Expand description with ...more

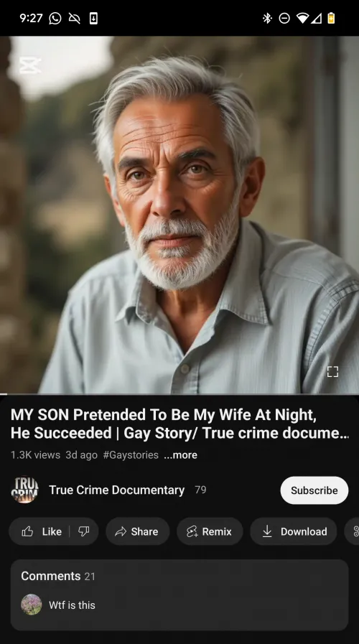[x=181, y=455]
